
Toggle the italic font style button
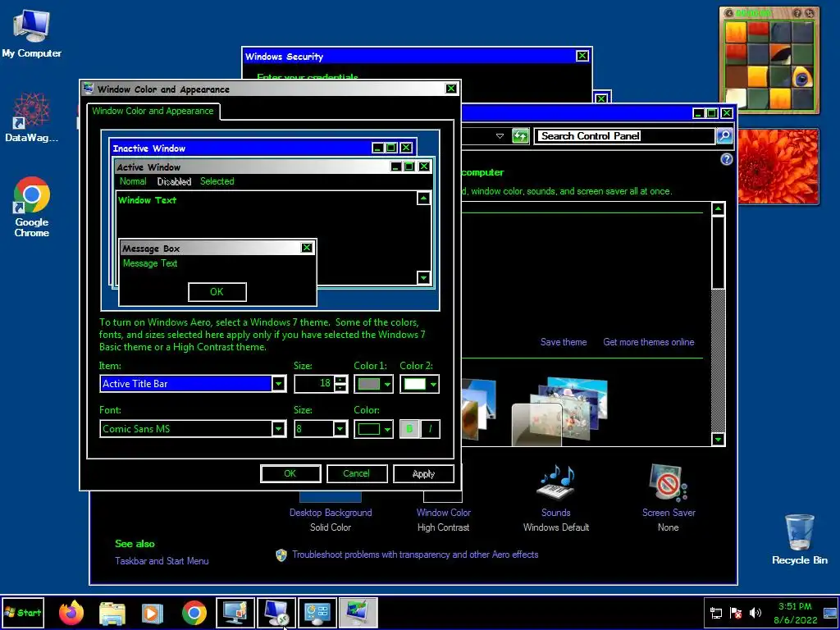(x=430, y=428)
